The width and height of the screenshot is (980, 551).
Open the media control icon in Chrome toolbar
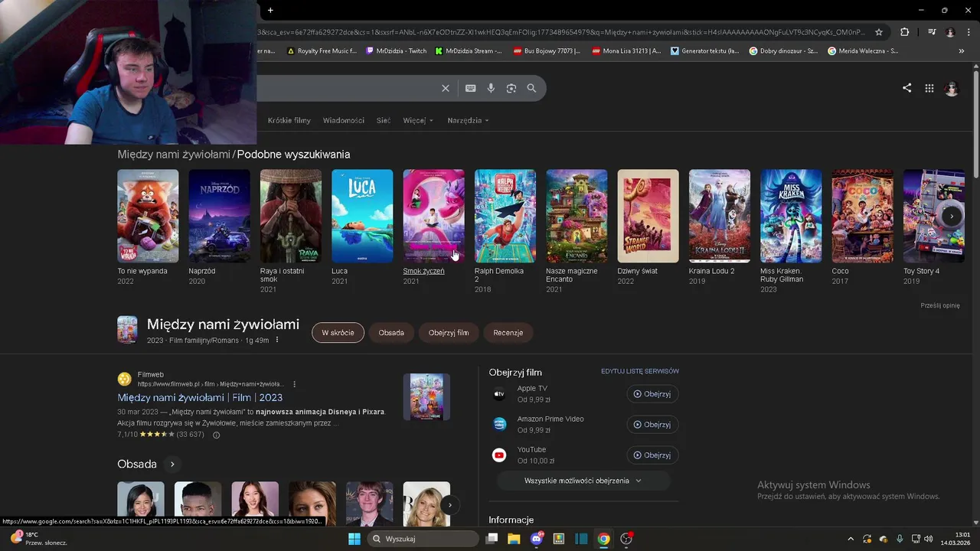click(931, 32)
